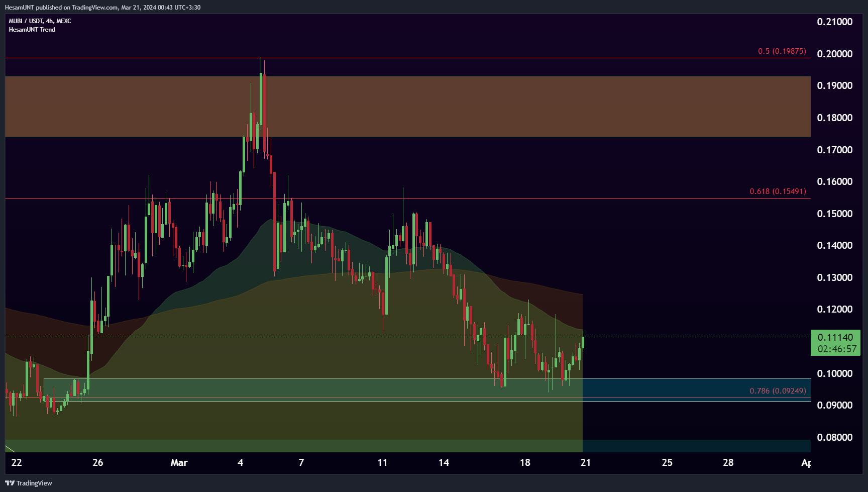
Task: Click the 0.13000 price axis label
Action: click(x=835, y=277)
